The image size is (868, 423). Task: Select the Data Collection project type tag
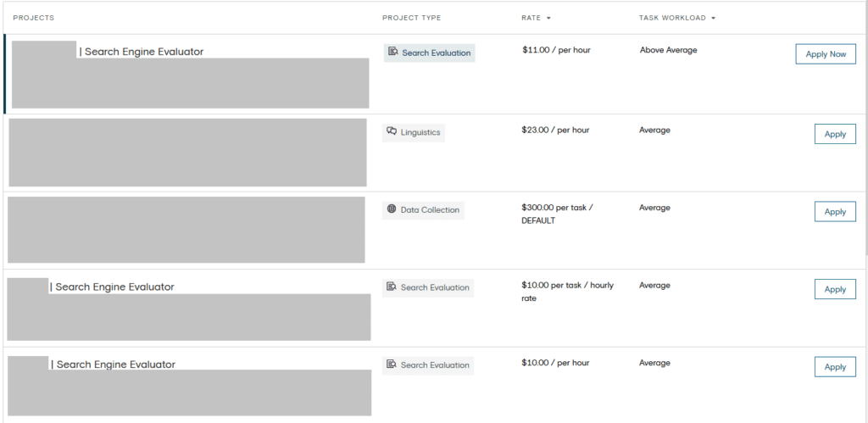tap(423, 210)
